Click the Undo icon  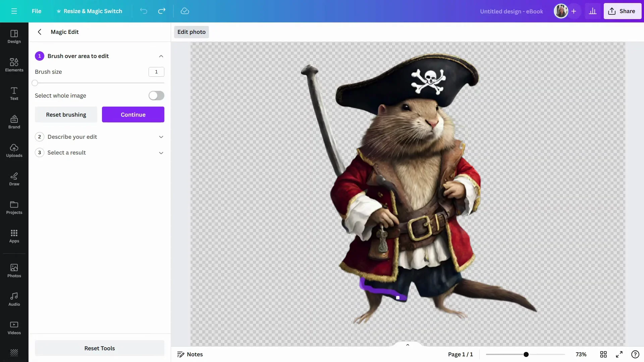[143, 11]
